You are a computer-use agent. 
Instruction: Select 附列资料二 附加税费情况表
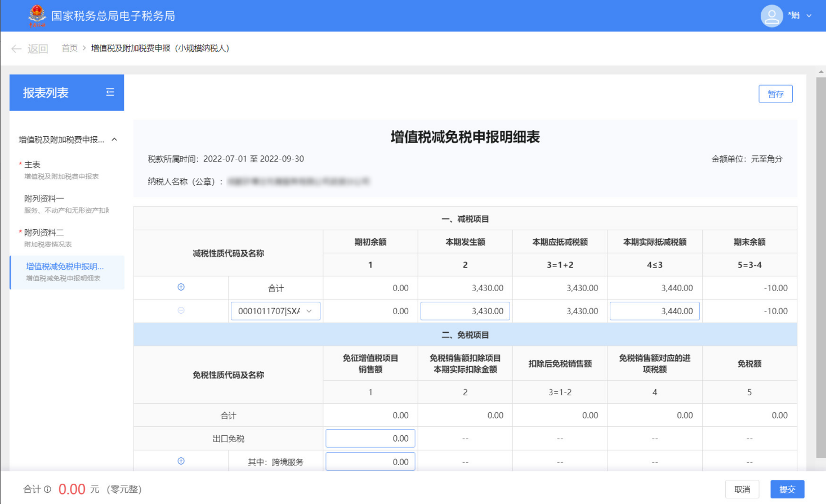61,238
